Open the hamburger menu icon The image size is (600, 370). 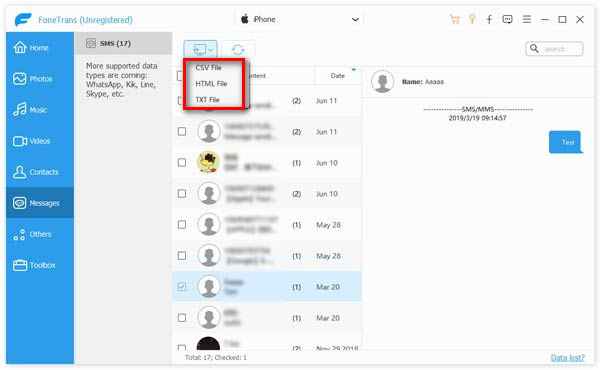pyautogui.click(x=527, y=19)
